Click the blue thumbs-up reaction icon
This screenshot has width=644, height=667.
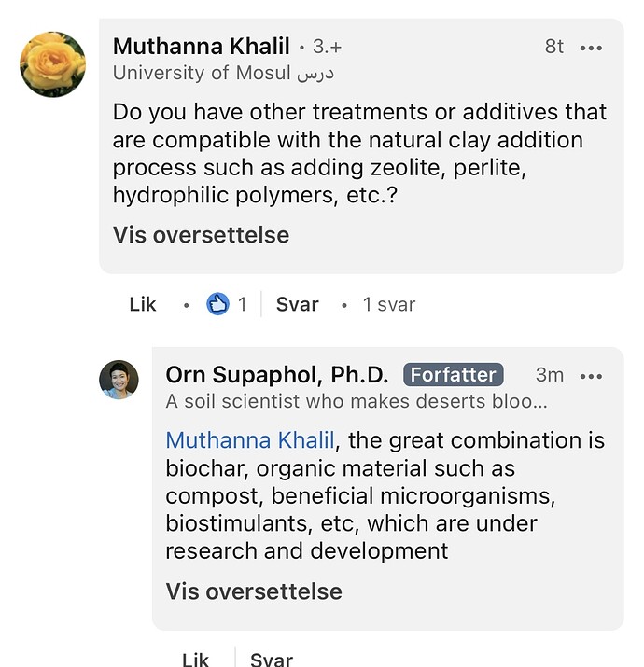[217, 304]
